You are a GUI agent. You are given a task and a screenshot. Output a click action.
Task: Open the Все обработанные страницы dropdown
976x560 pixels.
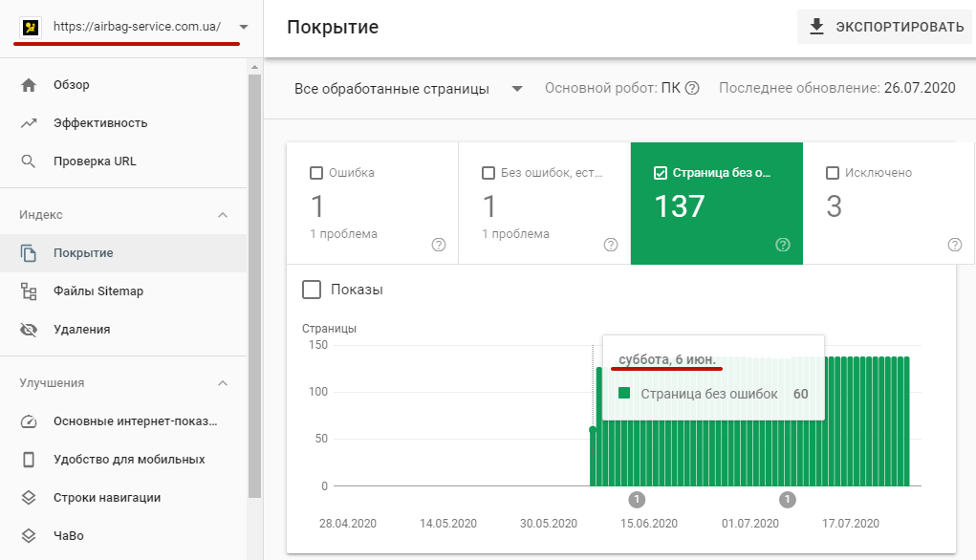(x=408, y=89)
